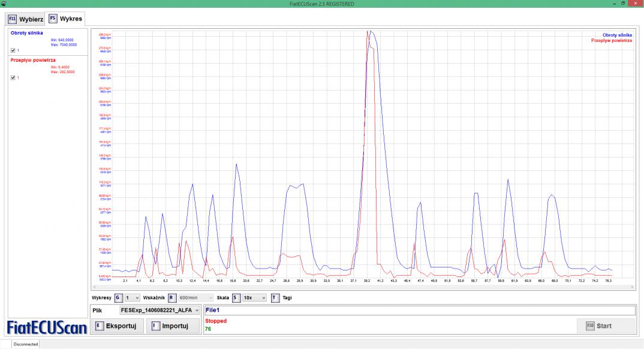Switch to the Wybierz tab

point(25,19)
